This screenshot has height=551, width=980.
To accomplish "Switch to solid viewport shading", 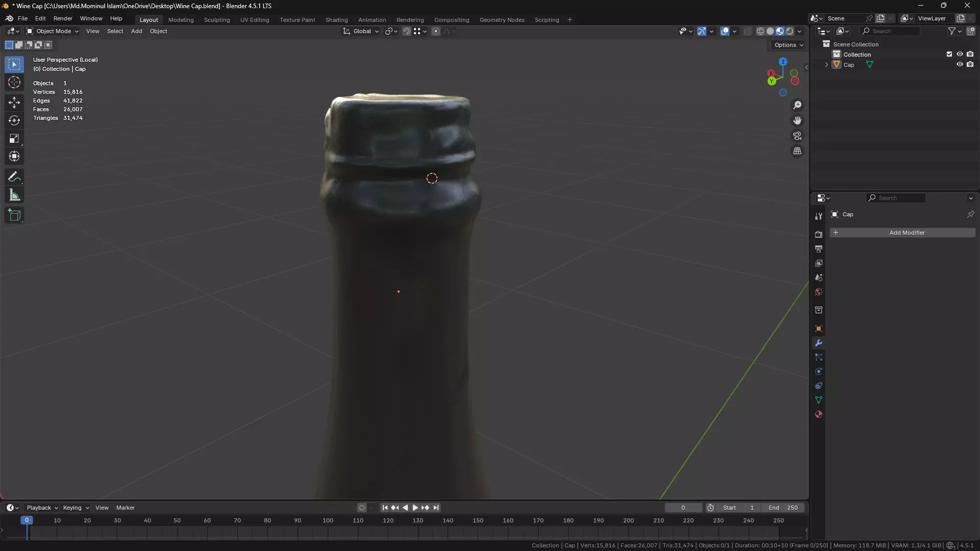I will click(770, 31).
